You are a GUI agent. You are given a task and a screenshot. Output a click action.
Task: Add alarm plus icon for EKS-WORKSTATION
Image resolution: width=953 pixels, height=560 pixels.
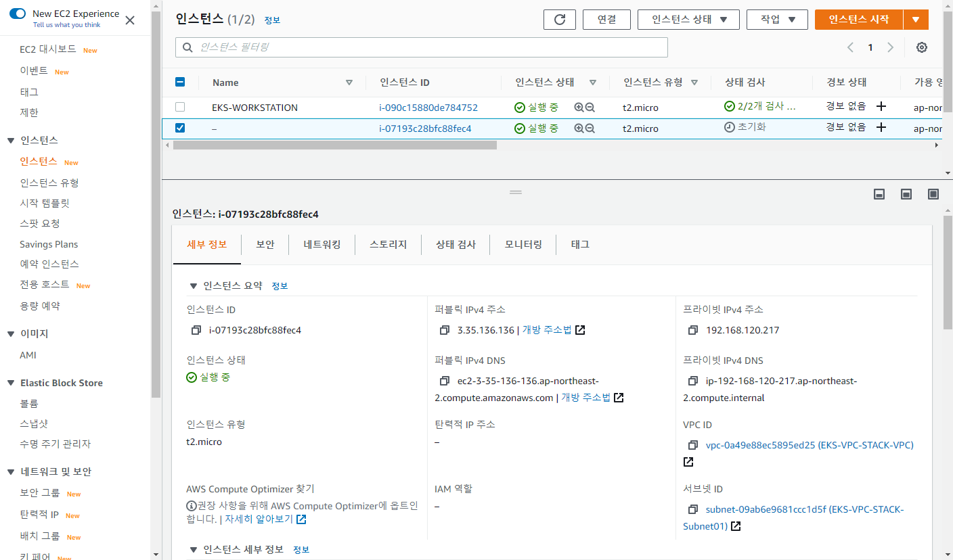[x=881, y=106]
